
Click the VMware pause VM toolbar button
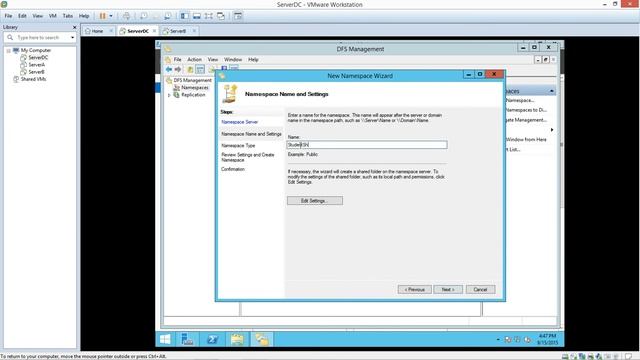click(102, 16)
